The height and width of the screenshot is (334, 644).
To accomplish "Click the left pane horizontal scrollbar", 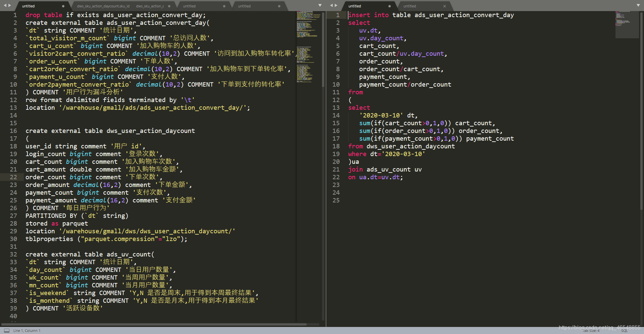I will [x=154, y=324].
